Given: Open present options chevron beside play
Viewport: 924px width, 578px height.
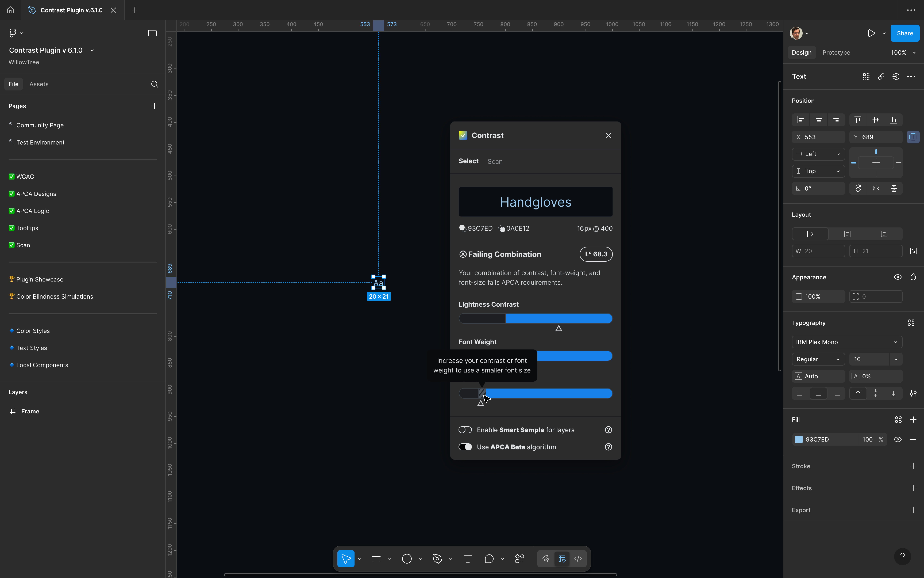Looking at the screenshot, I should pos(884,33).
